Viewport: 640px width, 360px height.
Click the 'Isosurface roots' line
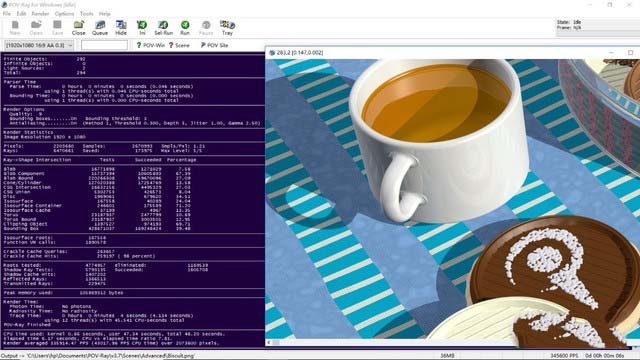(x=55, y=238)
